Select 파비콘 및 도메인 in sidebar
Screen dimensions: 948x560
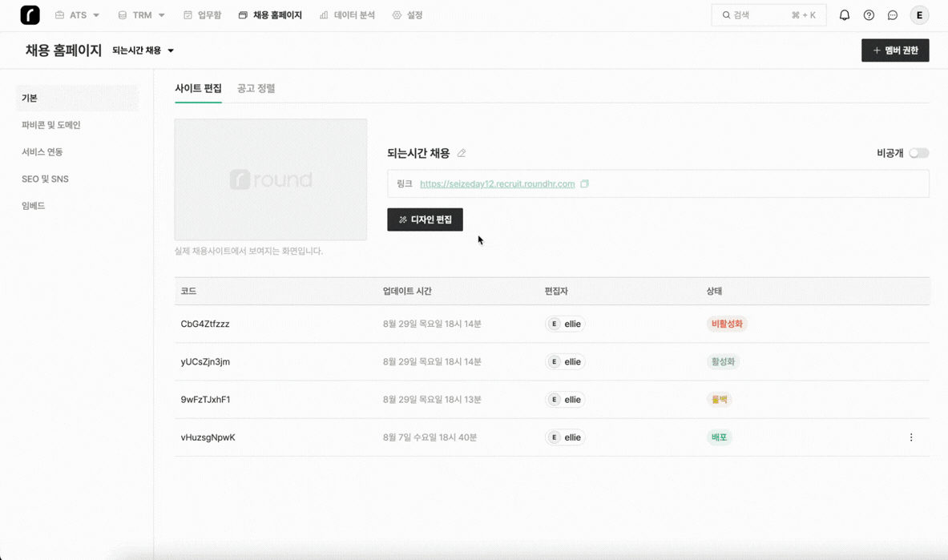tap(51, 125)
